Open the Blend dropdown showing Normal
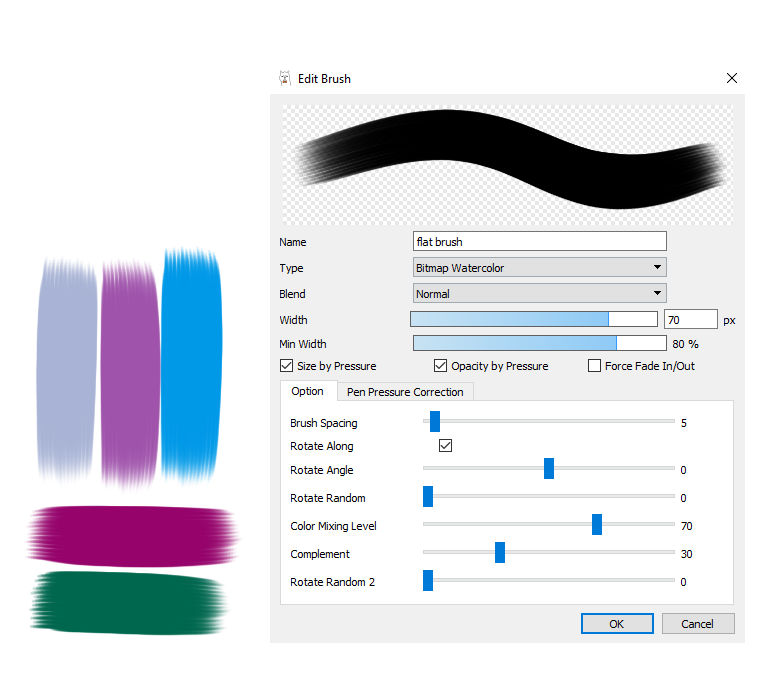This screenshot has height=689, width=771. point(539,294)
